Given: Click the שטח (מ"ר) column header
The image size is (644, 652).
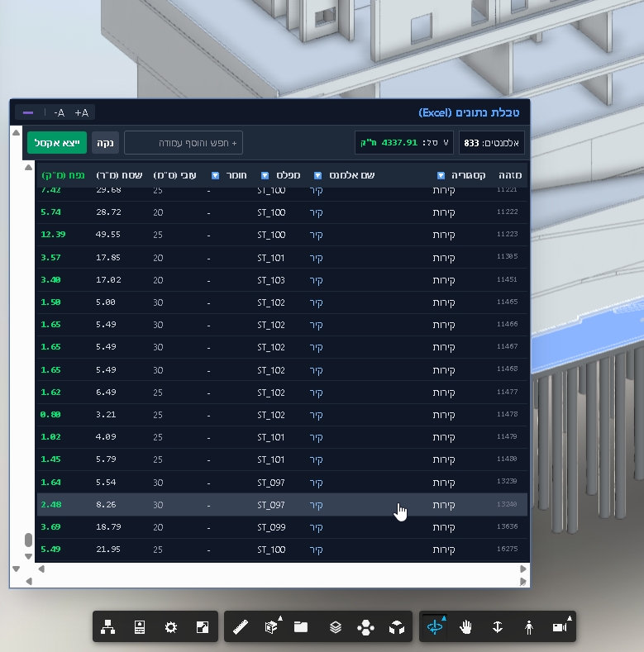Looking at the screenshot, I should point(119,175).
